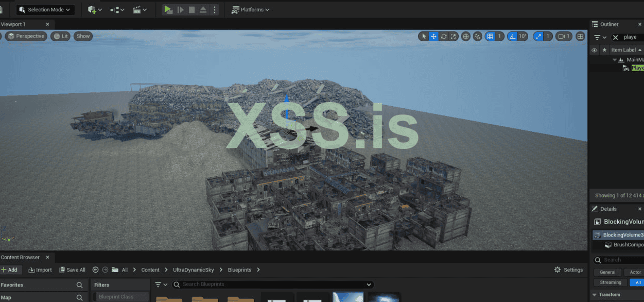
Task: Click the Add button in Content Browser
Action: (x=9, y=270)
